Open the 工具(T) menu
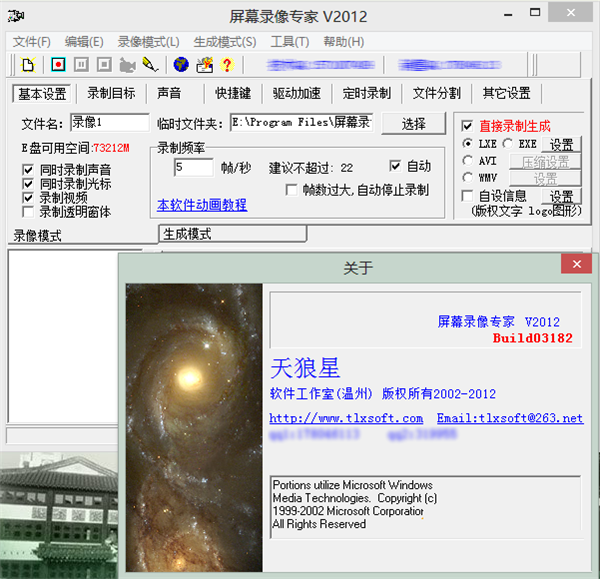Screen dimensions: 600x579 tap(289, 42)
